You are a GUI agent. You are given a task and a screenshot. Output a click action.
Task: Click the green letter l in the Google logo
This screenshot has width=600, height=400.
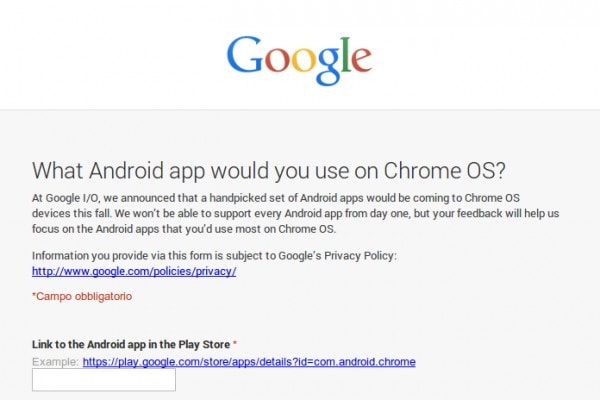coord(346,54)
